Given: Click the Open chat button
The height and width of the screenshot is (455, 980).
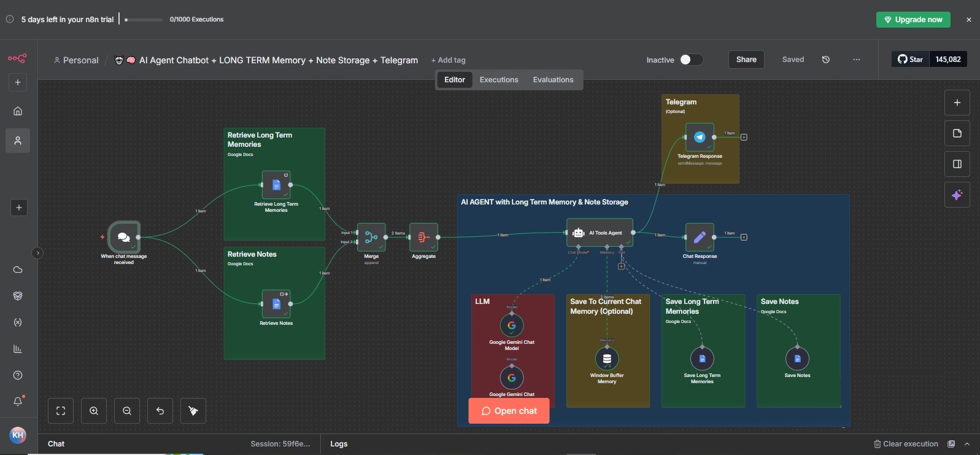Looking at the screenshot, I should [x=509, y=411].
